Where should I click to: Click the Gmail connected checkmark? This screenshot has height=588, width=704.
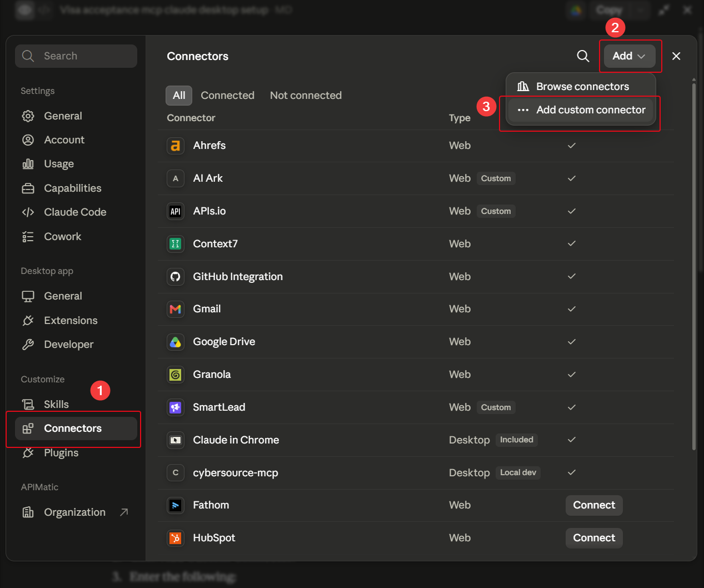tap(572, 309)
